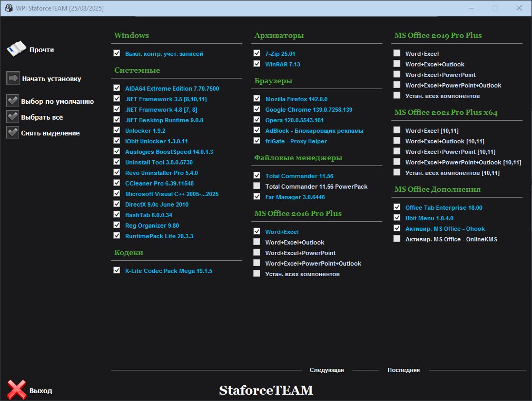This screenshot has height=401, width=532.
Task: Click the WPI app icon in title bar
Action: (9, 8)
